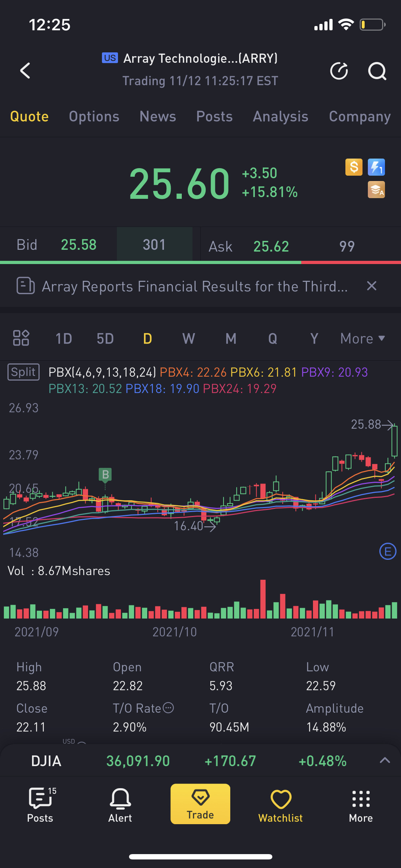Tap the Split adjustment button
Viewport: 401px width, 868px height.
pos(24,372)
